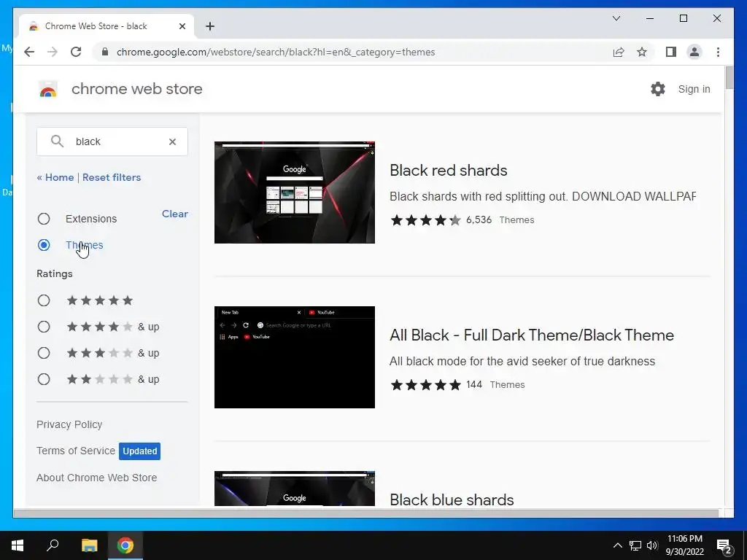Open the Chrome profile avatar

pos(694,52)
